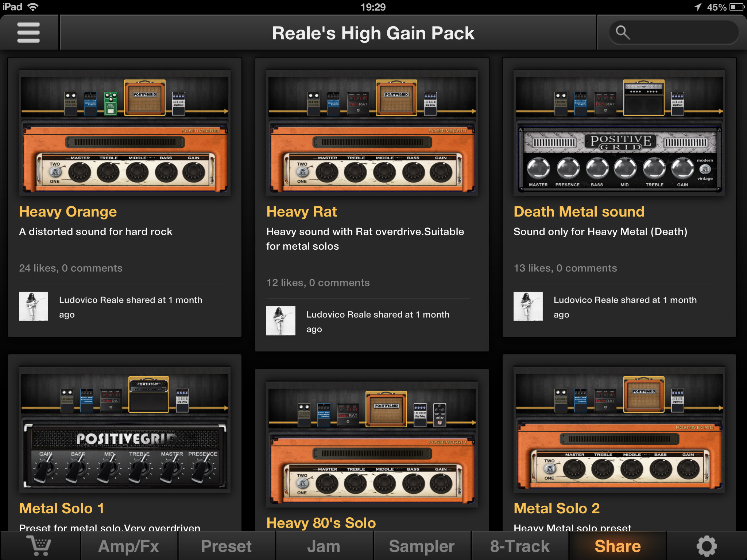Image resolution: width=747 pixels, height=560 pixels.
Task: Tap Ludovico Reale avatar under Heavy Orange
Action: tap(34, 306)
